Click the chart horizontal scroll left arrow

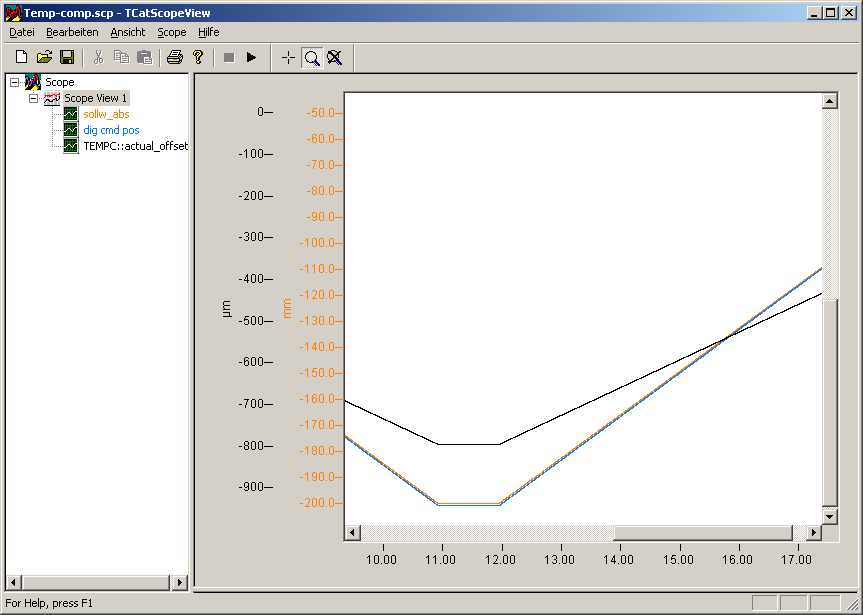pos(352,532)
